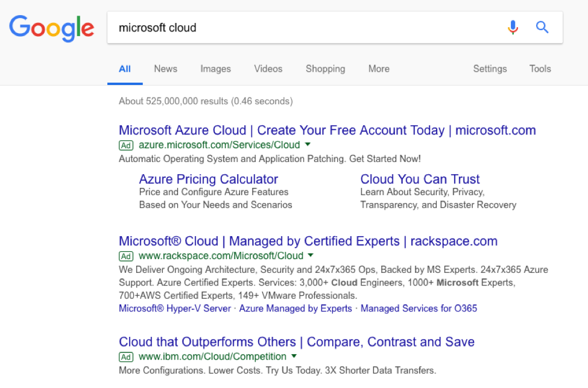
Task: Visit the Azure Pricing Calculator sitelink
Action: [x=208, y=179]
